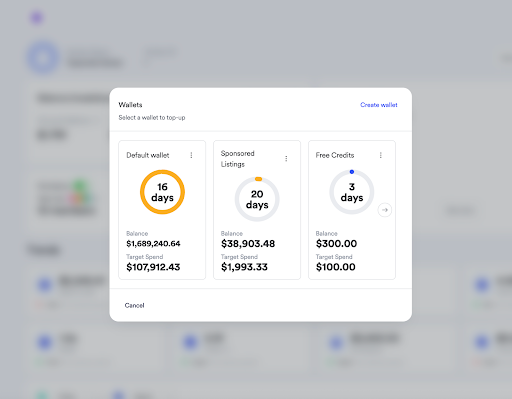The height and width of the screenshot is (399, 512).
Task: Click the target spend $1,993.33
Action: point(244,267)
